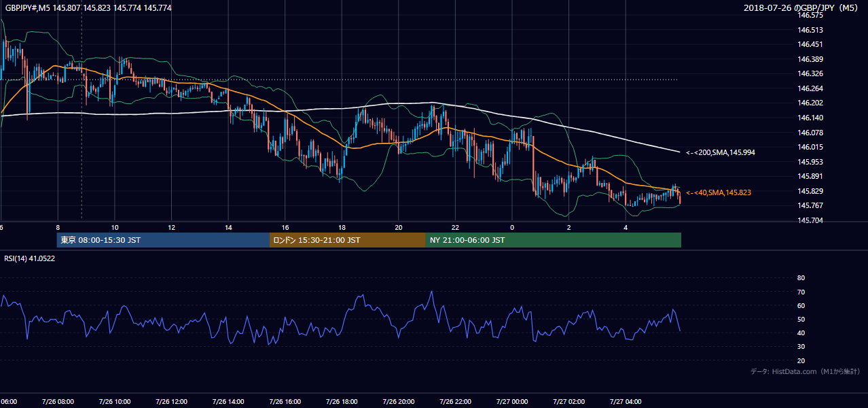Click price level 145.953 on axis
868x408 pixels.
pyautogui.click(x=811, y=162)
